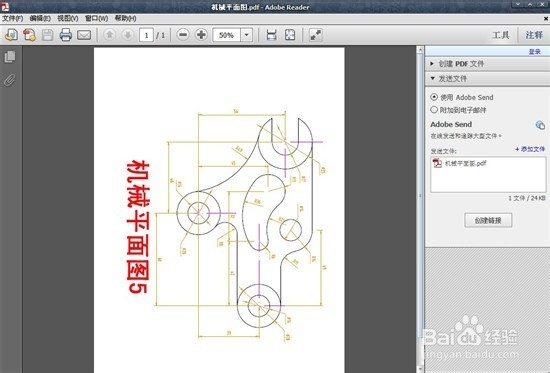Go to next page arrow icon
This screenshot has height=373, width=550.
(128, 35)
